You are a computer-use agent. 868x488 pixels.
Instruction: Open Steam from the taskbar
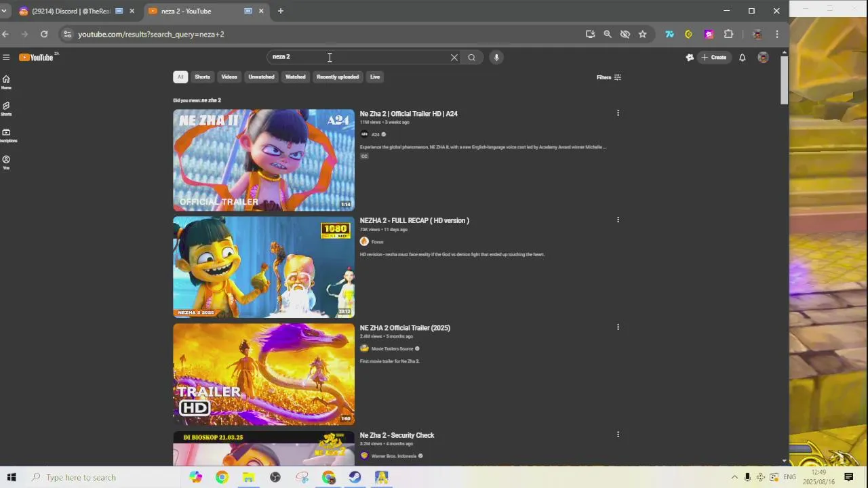tap(355, 477)
